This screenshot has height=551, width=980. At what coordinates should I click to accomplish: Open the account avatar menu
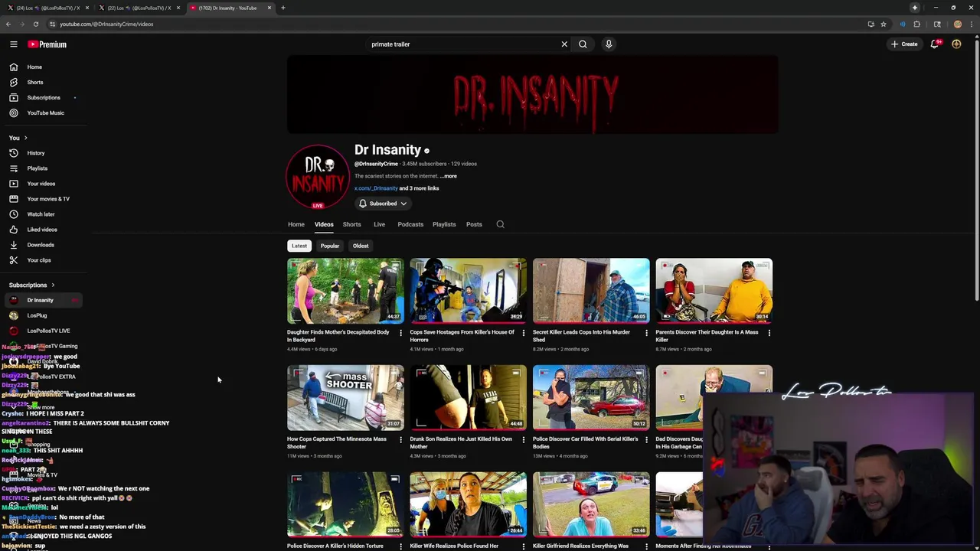[x=956, y=44]
